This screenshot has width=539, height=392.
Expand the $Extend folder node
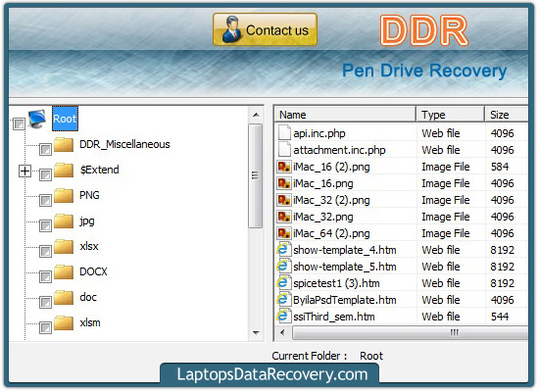24,171
